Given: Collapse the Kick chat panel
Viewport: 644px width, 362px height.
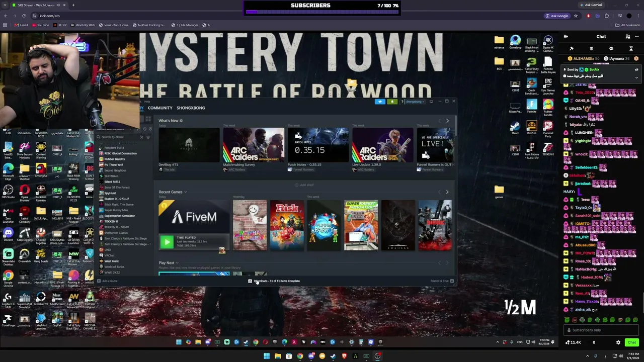Looking at the screenshot, I should point(566,37).
